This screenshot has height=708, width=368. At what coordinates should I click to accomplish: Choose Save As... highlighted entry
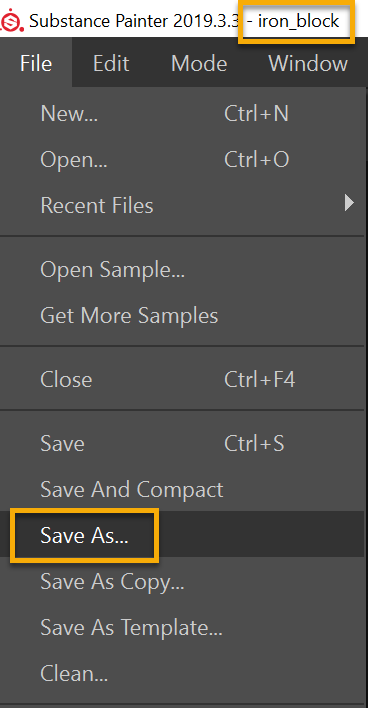click(182, 536)
